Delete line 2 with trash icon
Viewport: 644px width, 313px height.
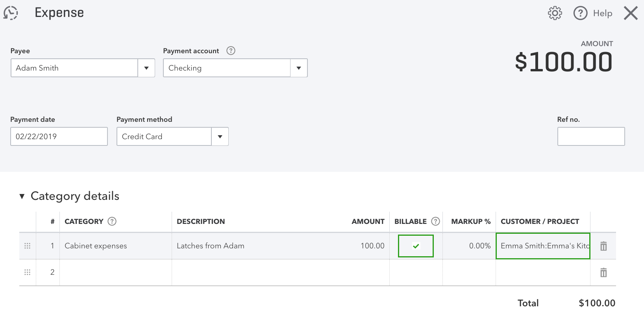tap(603, 272)
